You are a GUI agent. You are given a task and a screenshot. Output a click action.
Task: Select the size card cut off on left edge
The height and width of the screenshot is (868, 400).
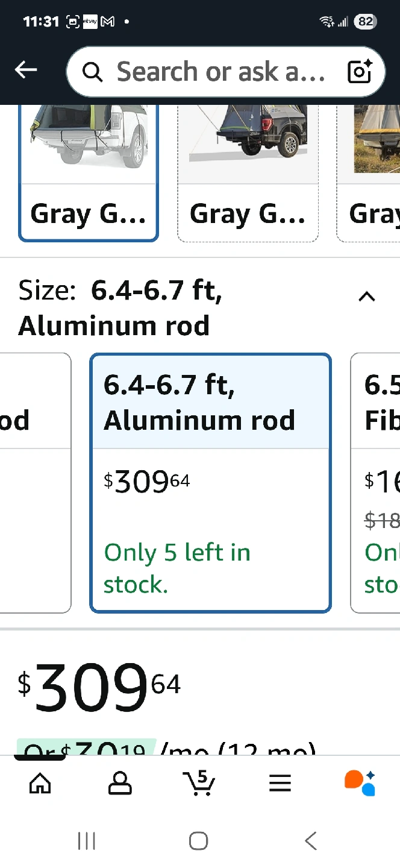pos(34,482)
